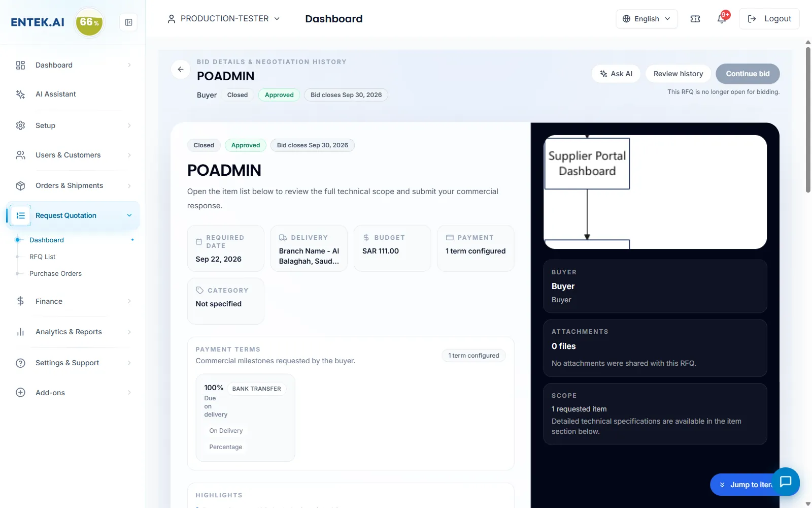Open the PRODUCTION-TESTER account dropdown

click(x=223, y=19)
